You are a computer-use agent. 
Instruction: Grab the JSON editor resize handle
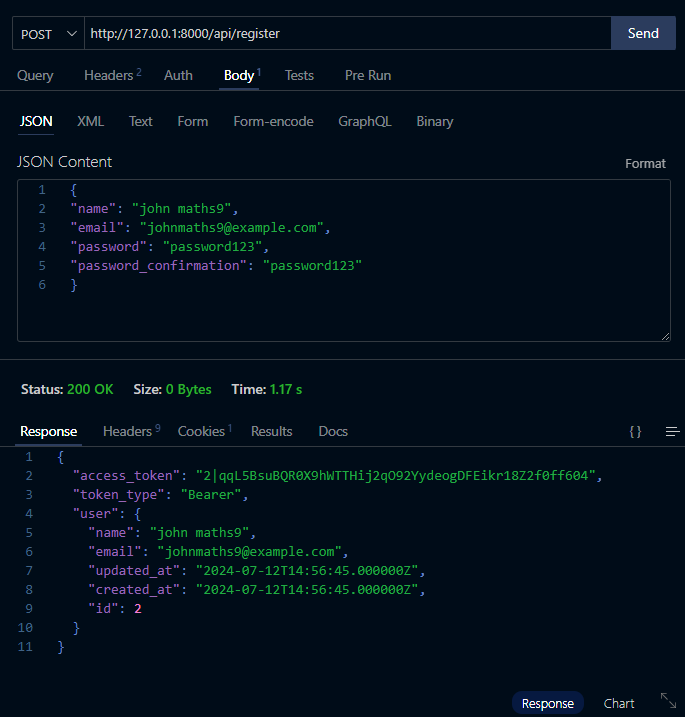point(664,335)
